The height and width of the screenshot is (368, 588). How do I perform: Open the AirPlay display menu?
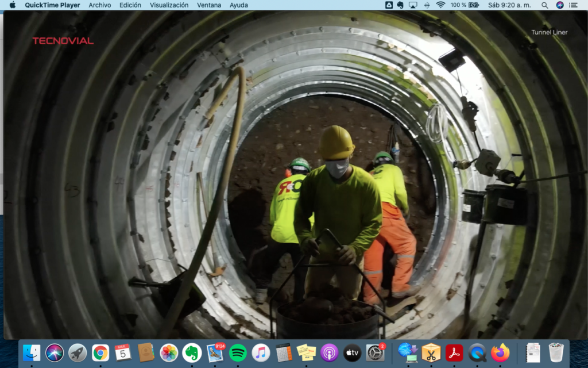(413, 5)
